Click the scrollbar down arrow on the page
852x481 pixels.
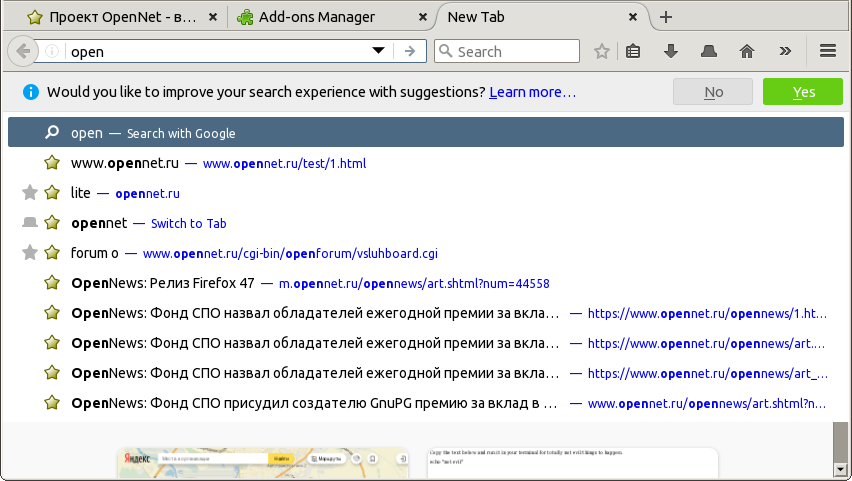[840, 468]
